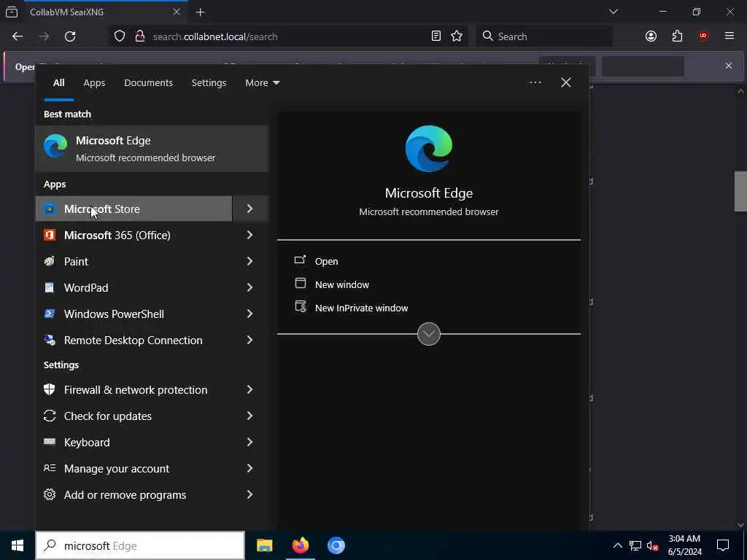747x560 pixels.
Task: Open Firefox application hamburger menu
Action: [729, 36]
